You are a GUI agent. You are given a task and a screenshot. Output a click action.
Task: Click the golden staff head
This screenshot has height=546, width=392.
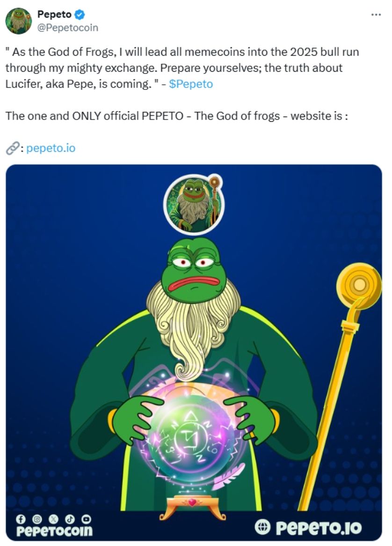coord(358,286)
